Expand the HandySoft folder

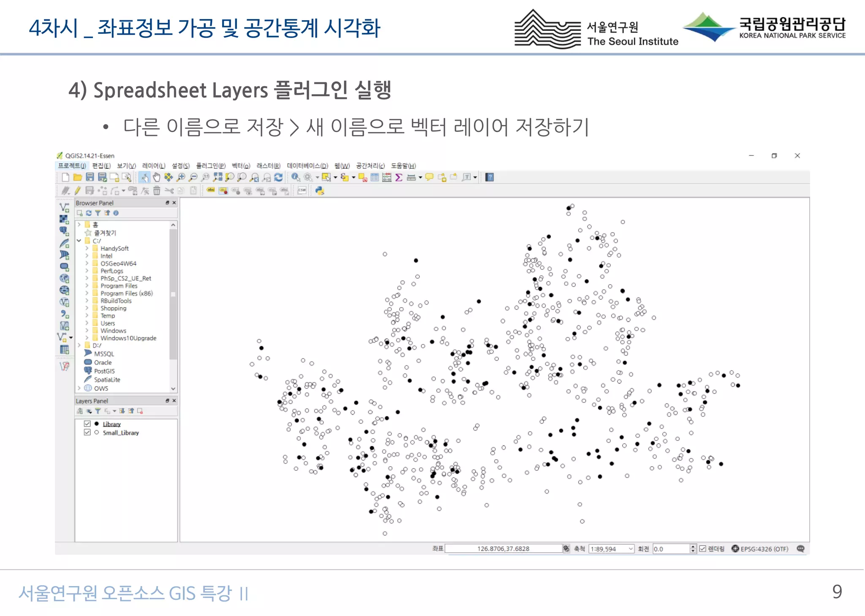87,248
